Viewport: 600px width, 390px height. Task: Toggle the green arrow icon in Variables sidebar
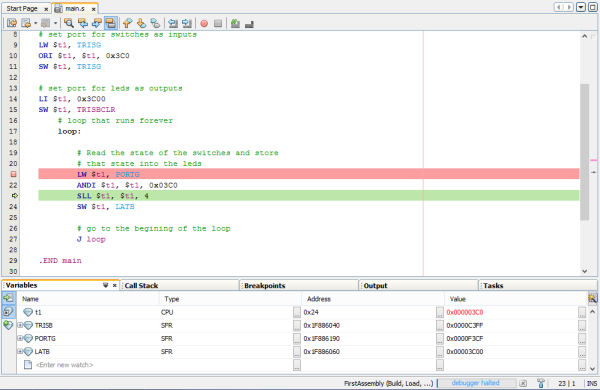[8, 297]
